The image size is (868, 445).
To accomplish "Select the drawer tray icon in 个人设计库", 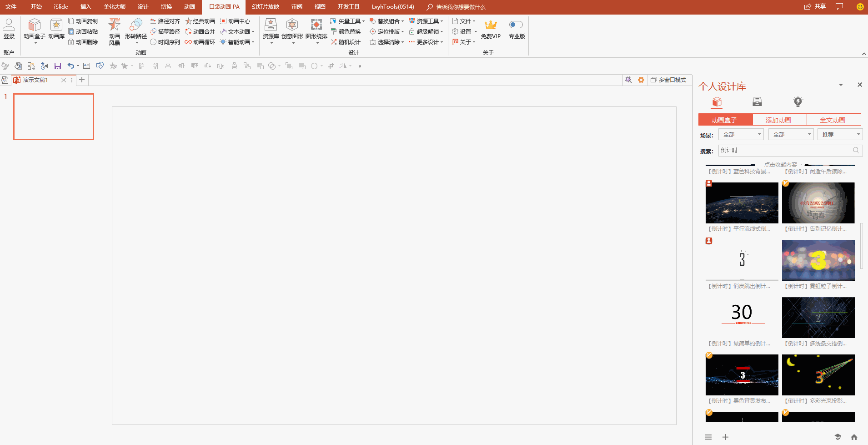I will 757,101.
